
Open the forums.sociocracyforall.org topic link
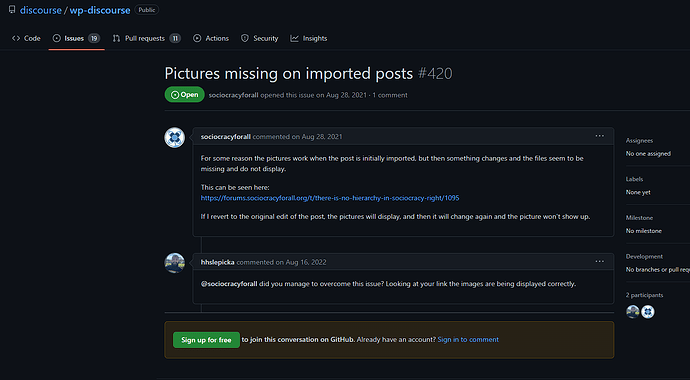coord(330,198)
